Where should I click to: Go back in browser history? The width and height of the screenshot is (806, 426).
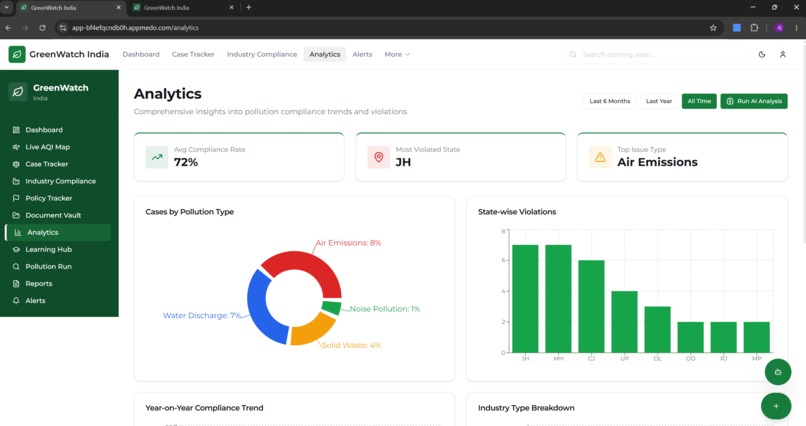click(9, 28)
